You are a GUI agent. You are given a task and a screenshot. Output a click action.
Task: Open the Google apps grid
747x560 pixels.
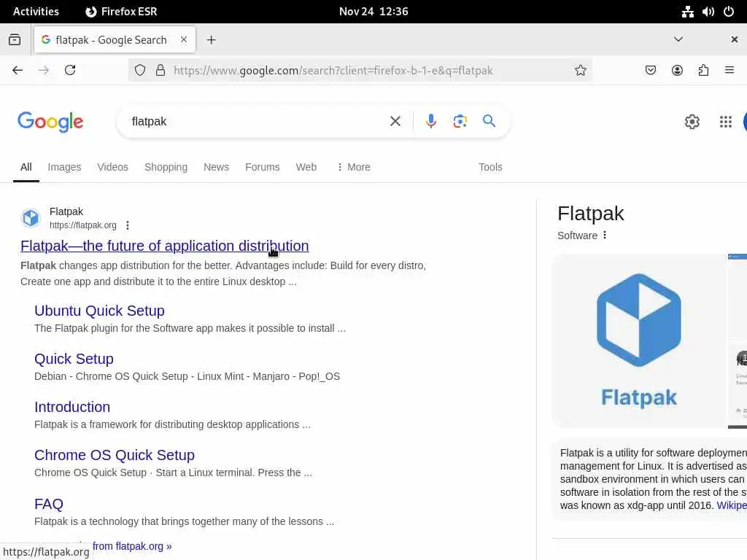pos(725,122)
